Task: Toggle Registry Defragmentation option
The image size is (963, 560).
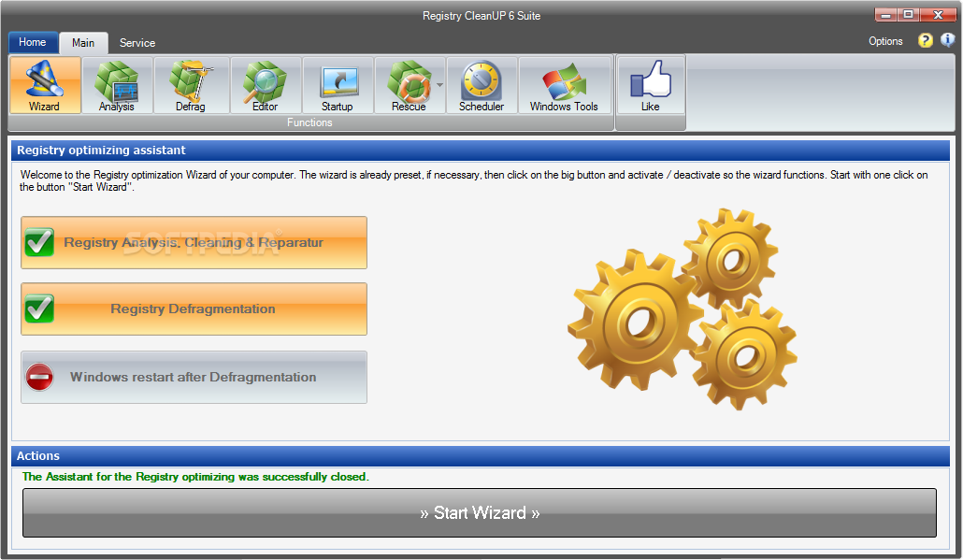Action: click(194, 309)
